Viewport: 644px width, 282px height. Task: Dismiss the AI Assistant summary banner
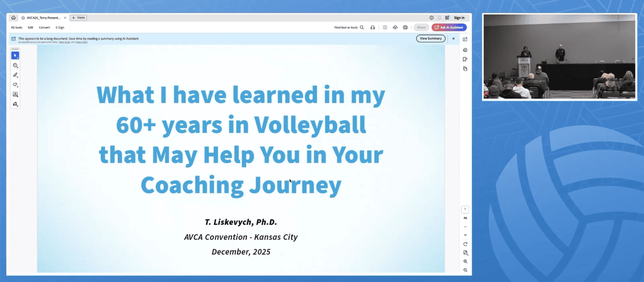[x=453, y=38]
